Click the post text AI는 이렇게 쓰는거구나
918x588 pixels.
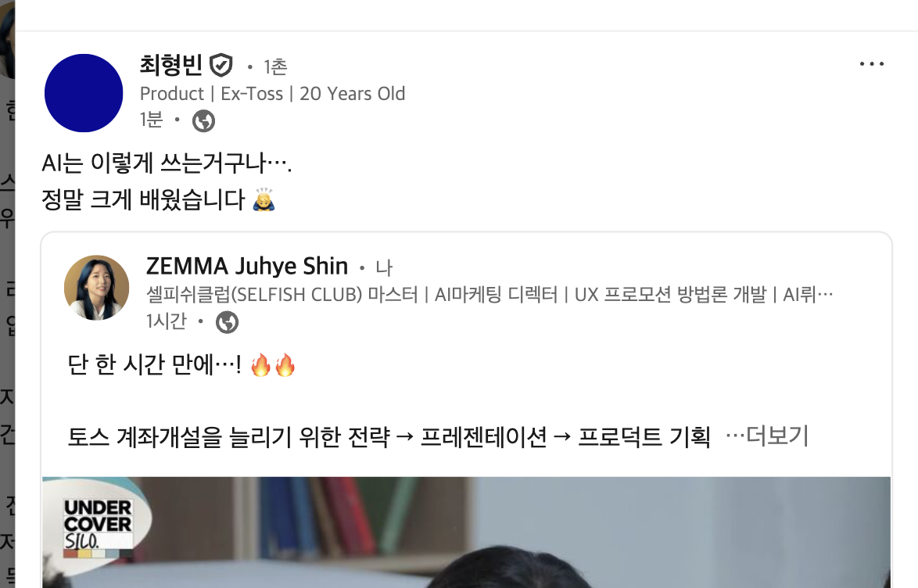(x=167, y=163)
